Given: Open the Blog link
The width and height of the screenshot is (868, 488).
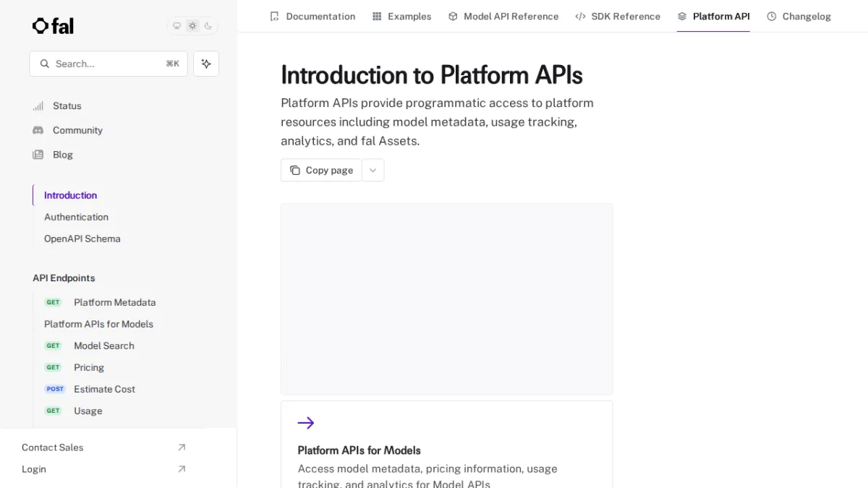Looking at the screenshot, I should [63, 155].
